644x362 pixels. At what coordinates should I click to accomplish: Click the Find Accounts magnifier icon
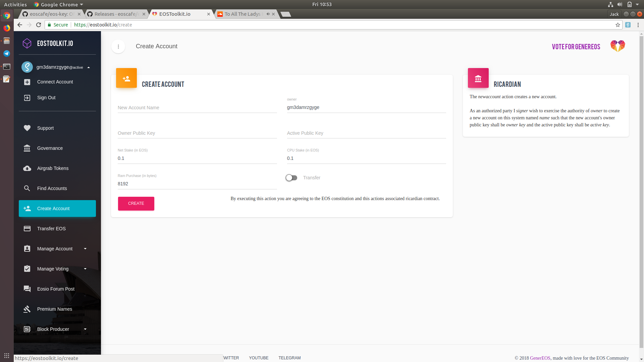tap(27, 188)
